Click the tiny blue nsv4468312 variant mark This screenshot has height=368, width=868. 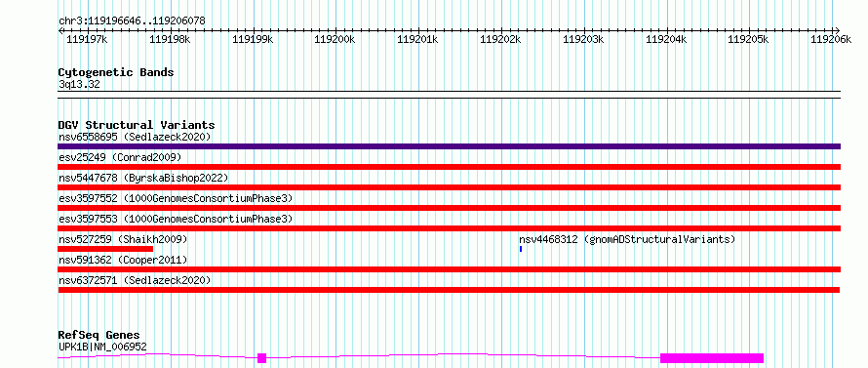521,249
